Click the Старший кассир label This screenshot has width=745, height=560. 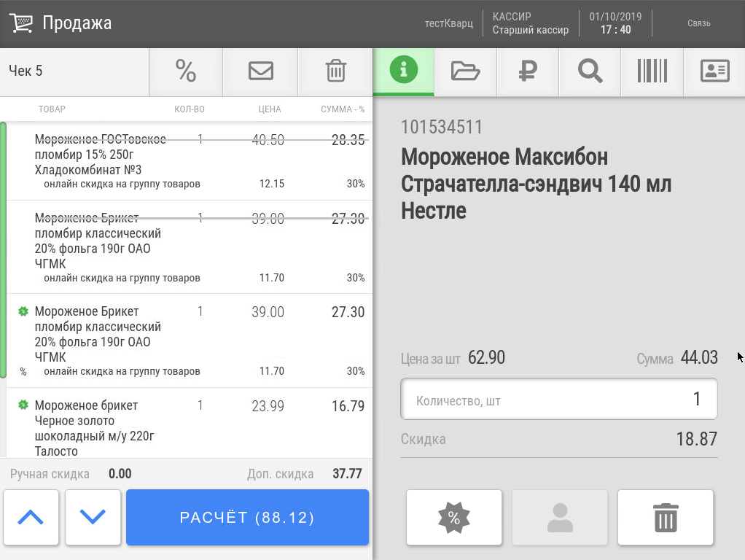point(530,30)
